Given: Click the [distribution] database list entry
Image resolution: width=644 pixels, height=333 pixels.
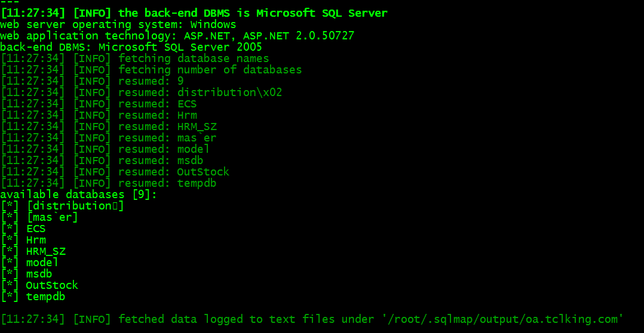Looking at the screenshot, I should click(62, 206).
